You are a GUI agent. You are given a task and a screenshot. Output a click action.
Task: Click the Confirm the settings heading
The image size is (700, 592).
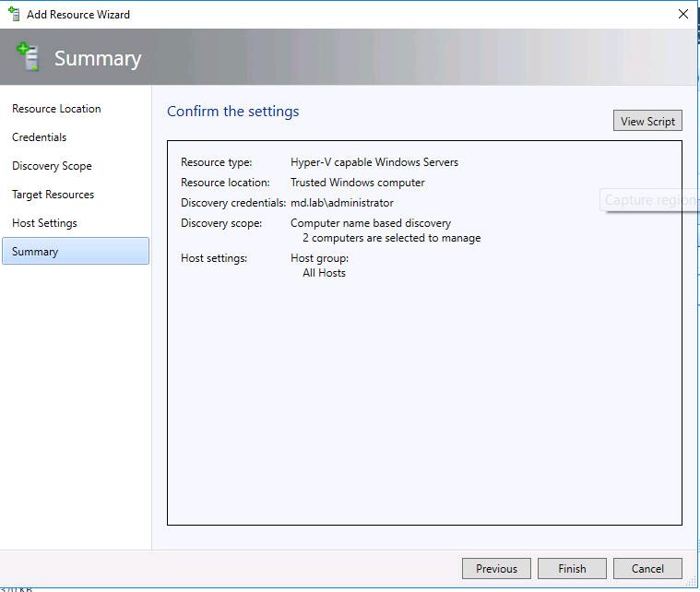[x=232, y=112]
